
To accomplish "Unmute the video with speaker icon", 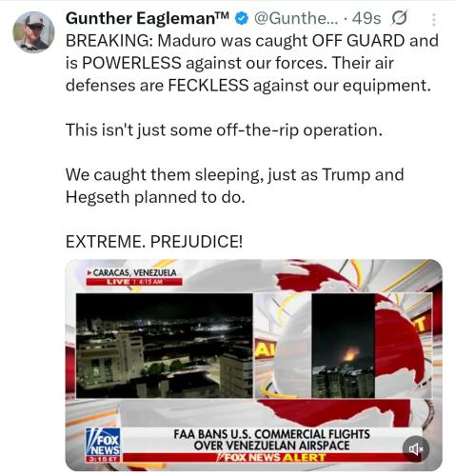I will [x=416, y=449].
